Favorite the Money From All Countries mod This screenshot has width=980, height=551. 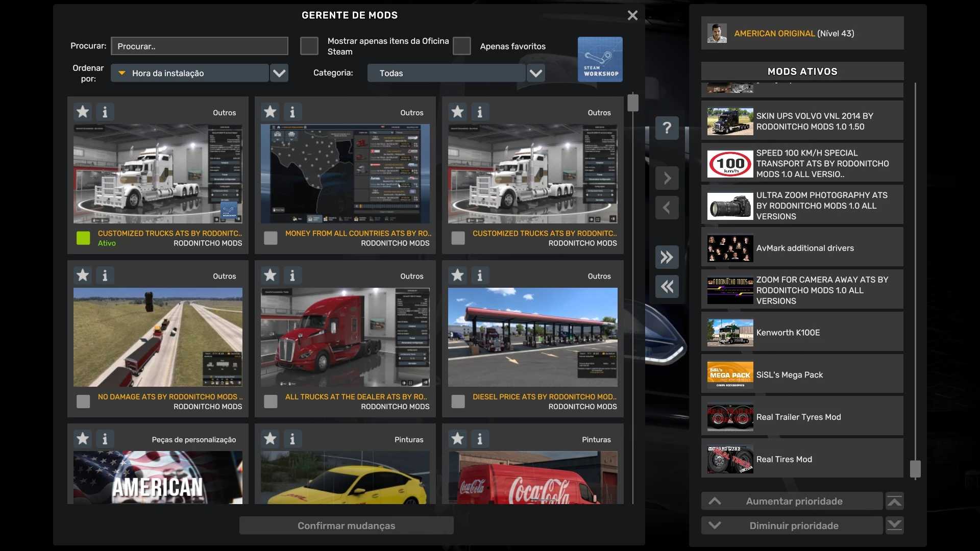click(270, 112)
